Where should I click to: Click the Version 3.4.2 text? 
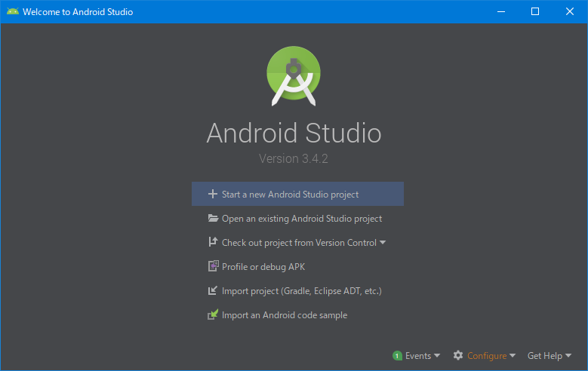click(294, 158)
